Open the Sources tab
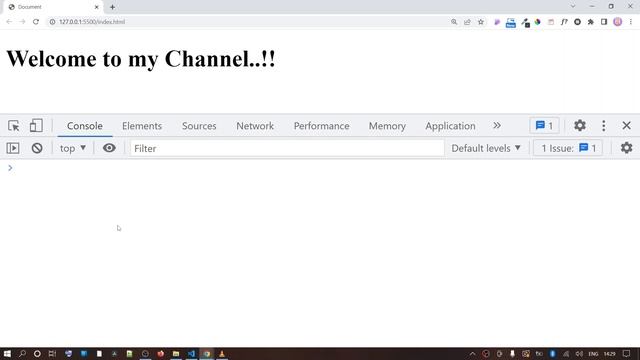 click(x=199, y=126)
